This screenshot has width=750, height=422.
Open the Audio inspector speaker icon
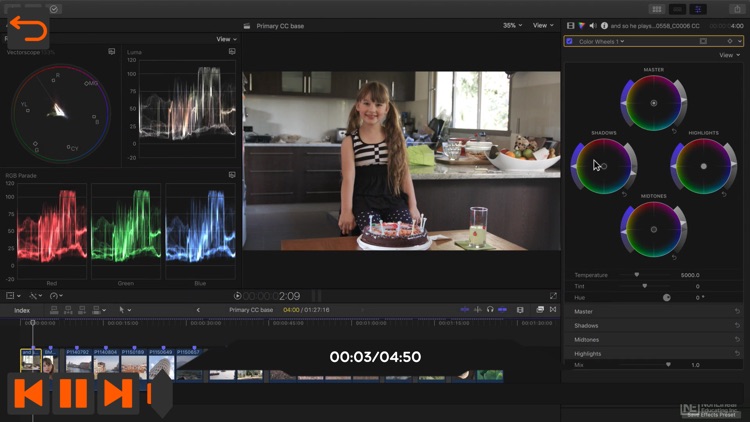point(593,26)
